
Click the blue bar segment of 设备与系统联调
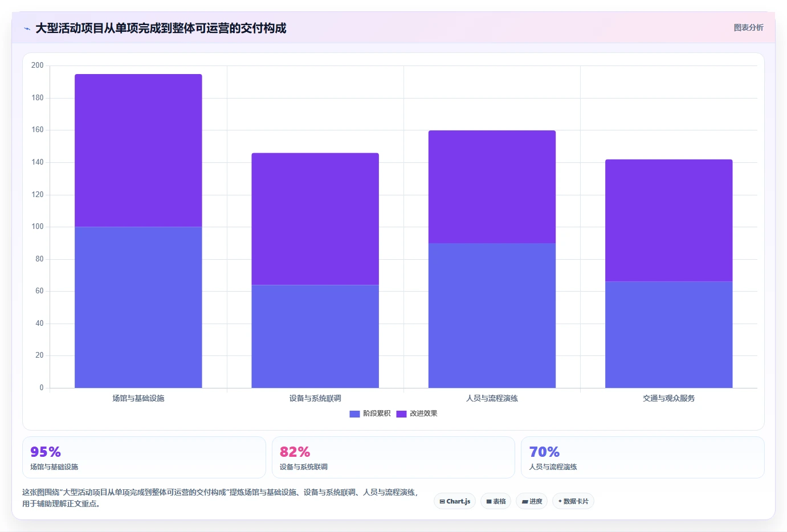(315, 337)
